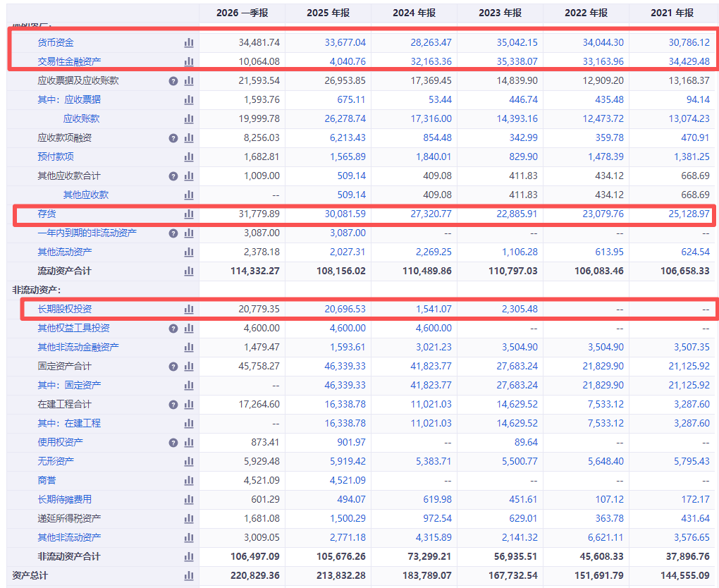Click 商誉 value 4,521.09 for 2025
Screen dimensions: 719x588
click(348, 481)
